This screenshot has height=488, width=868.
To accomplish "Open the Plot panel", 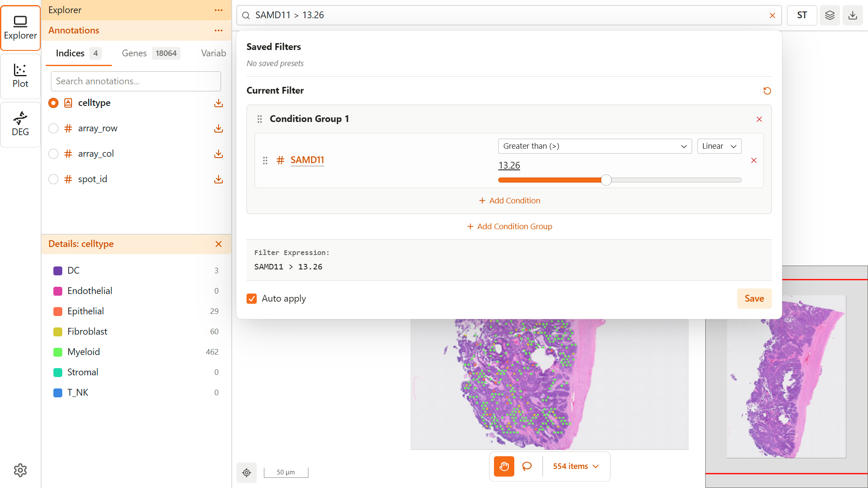I will click(20, 76).
